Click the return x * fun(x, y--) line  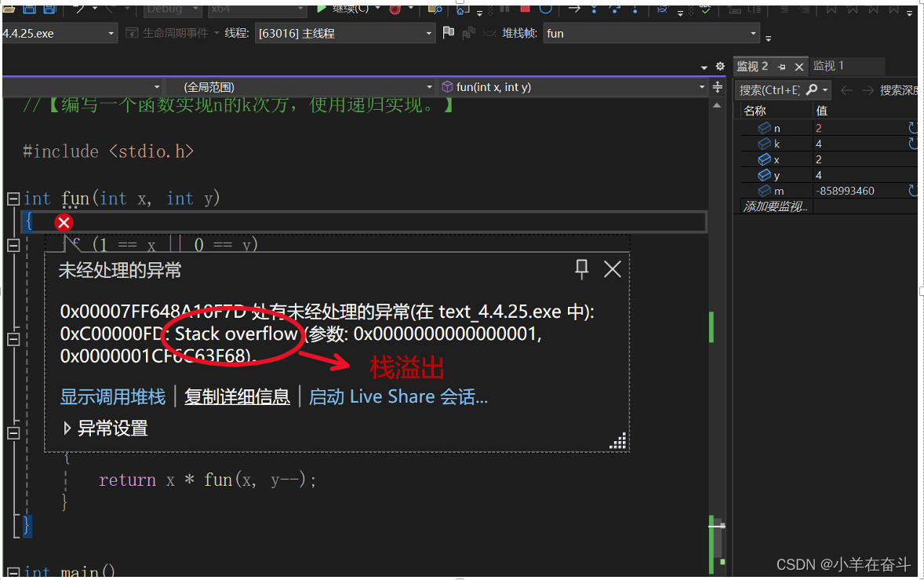pos(207,480)
